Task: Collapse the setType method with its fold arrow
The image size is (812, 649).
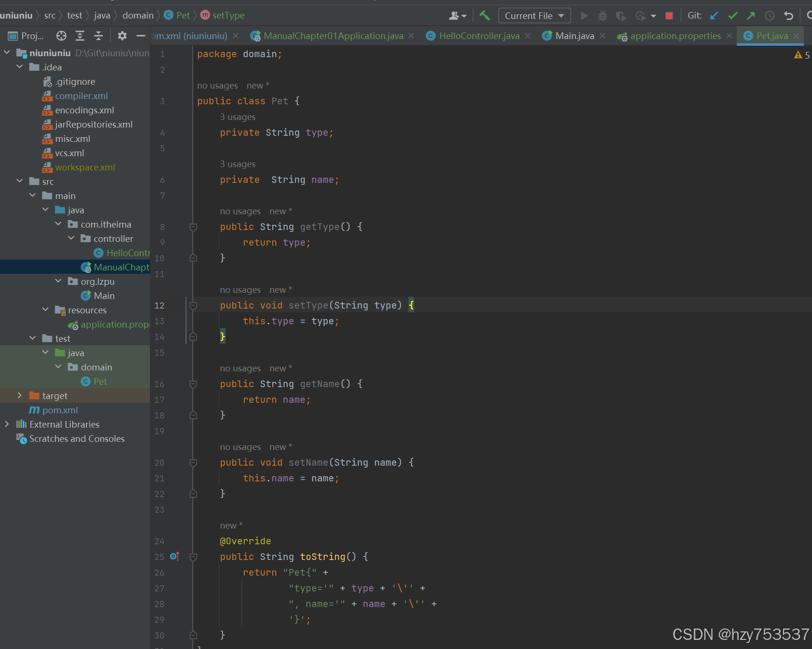Action: pyautogui.click(x=193, y=305)
